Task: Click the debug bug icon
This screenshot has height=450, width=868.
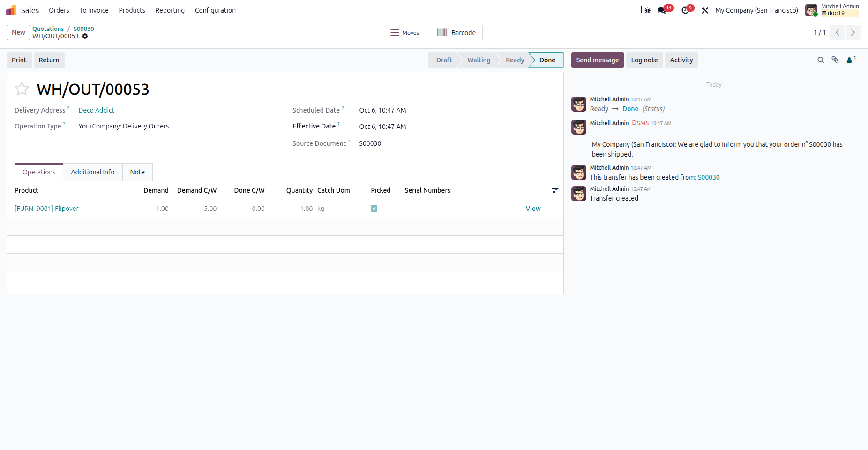Action: [648, 10]
